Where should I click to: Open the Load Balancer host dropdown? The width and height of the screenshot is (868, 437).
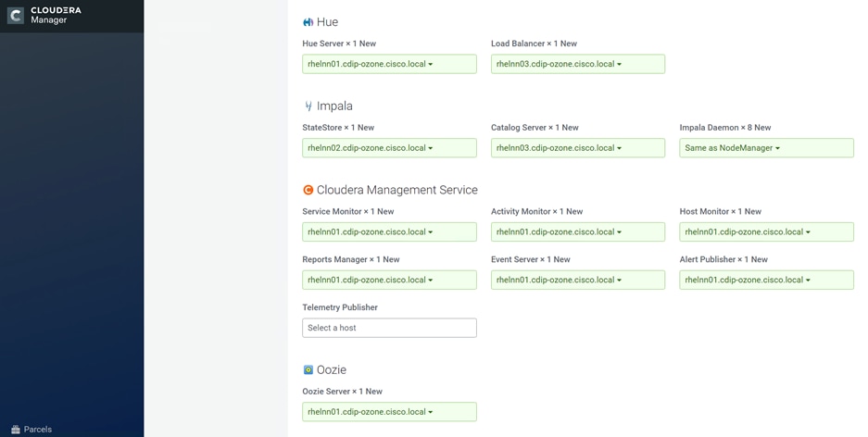coord(578,64)
